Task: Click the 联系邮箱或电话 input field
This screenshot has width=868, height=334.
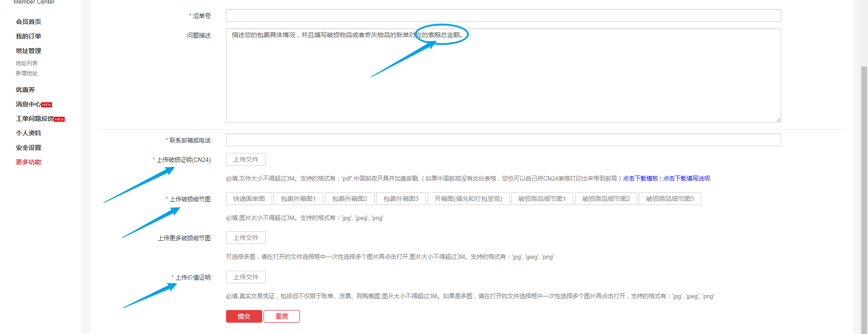Action: point(503,140)
